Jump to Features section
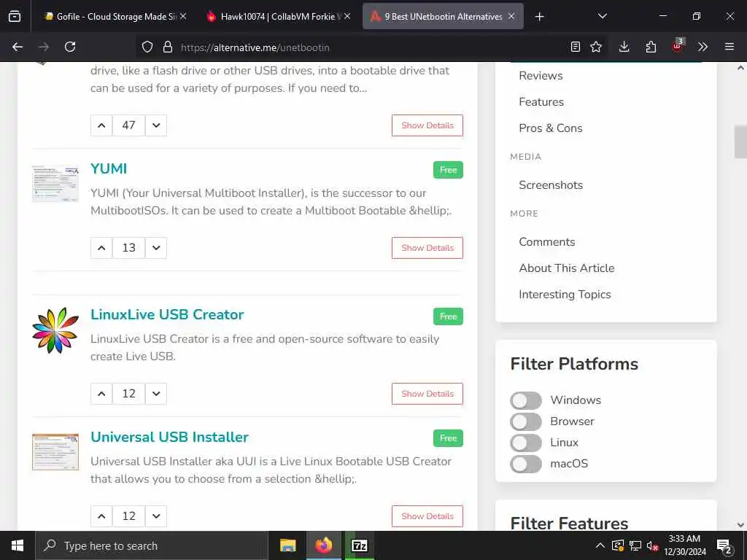The image size is (747, 560). point(541,102)
